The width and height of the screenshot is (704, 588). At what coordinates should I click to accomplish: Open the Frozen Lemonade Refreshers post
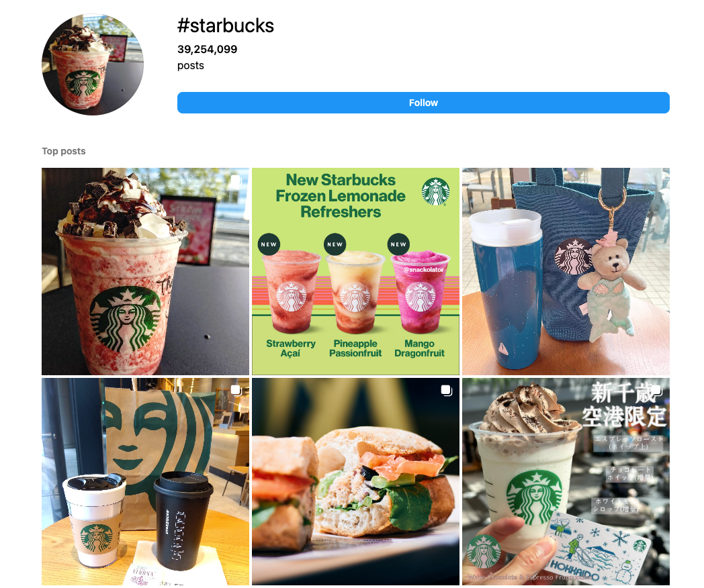tap(355, 271)
